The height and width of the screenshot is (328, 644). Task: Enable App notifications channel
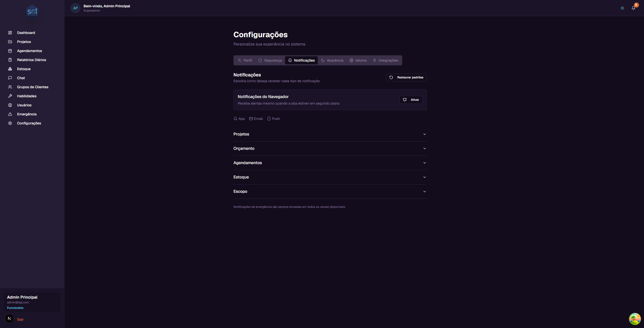239,118
